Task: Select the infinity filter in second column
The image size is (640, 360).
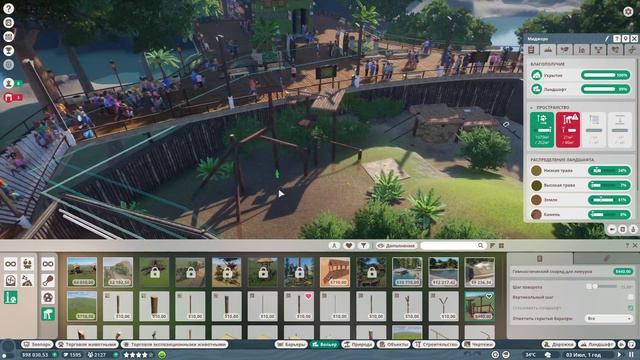Action: pos(48,264)
